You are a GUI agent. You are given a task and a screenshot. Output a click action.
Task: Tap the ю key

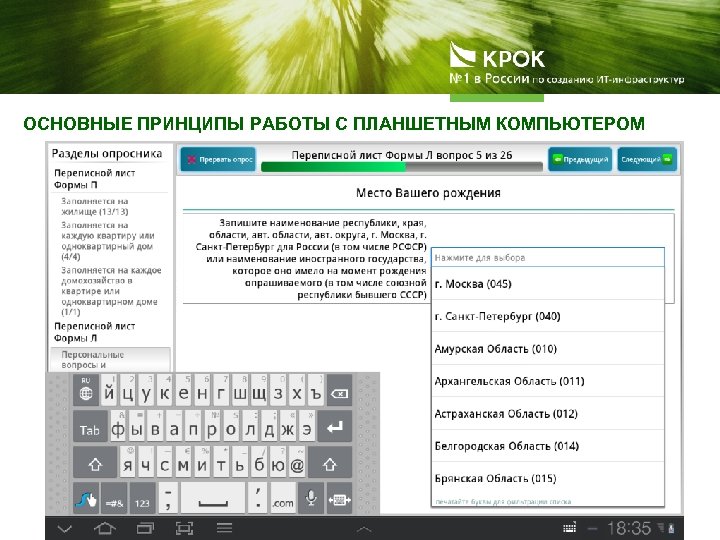278,462
